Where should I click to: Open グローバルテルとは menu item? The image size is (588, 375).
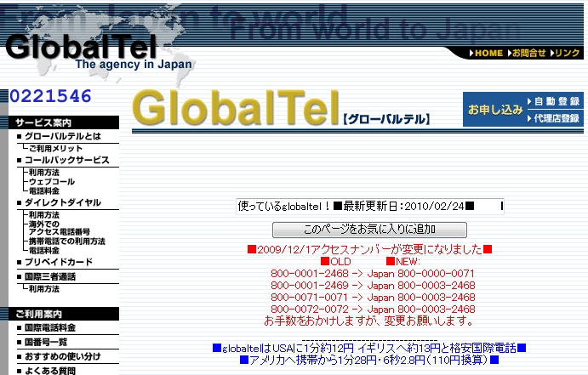click(x=63, y=136)
